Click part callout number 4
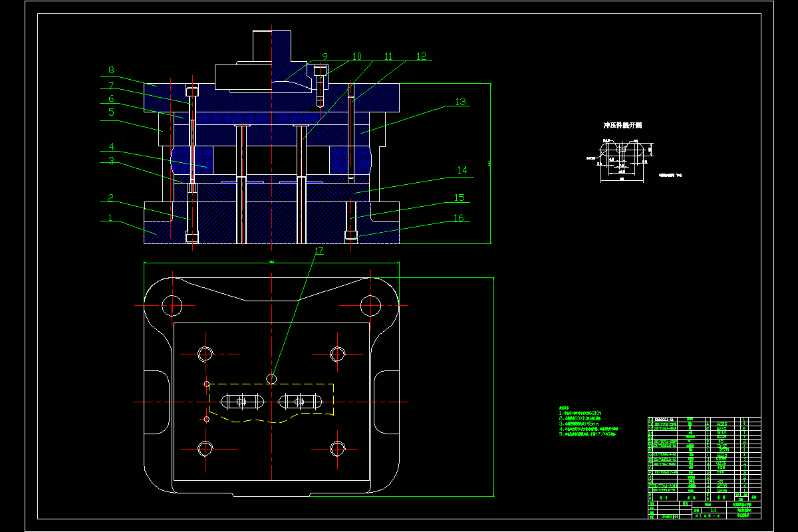Image resolution: width=798 pixels, height=532 pixels. tap(111, 146)
